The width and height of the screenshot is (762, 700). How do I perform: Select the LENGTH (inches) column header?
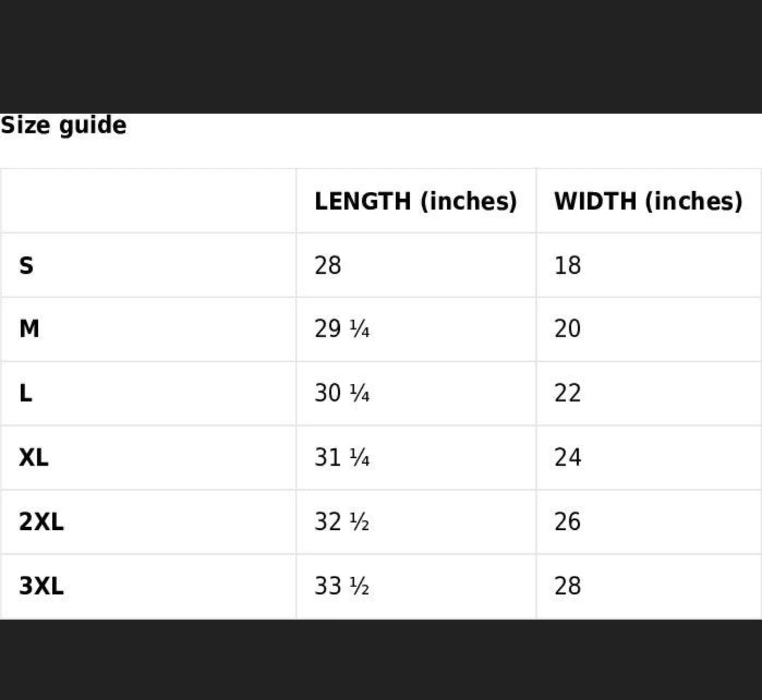pyautogui.click(x=416, y=201)
